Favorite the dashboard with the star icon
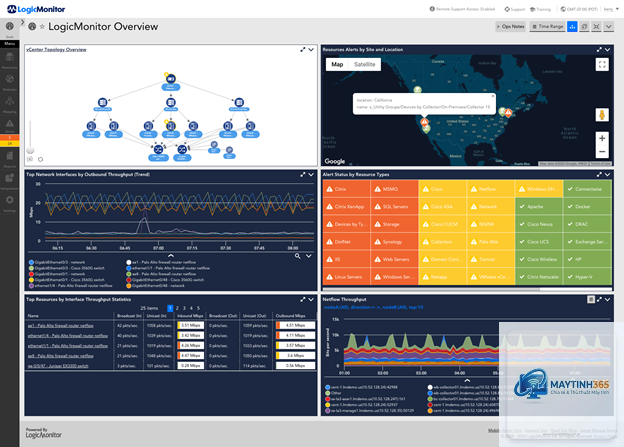 pos(42,27)
